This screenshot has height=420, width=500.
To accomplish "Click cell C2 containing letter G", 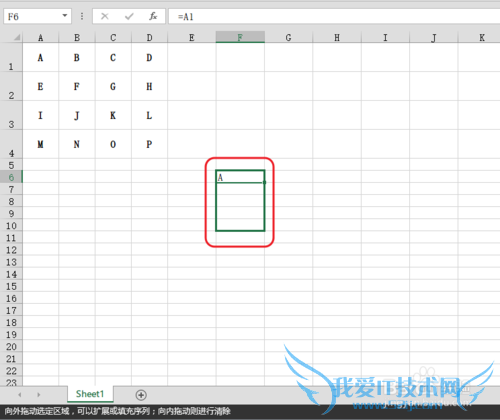I will 113,86.
